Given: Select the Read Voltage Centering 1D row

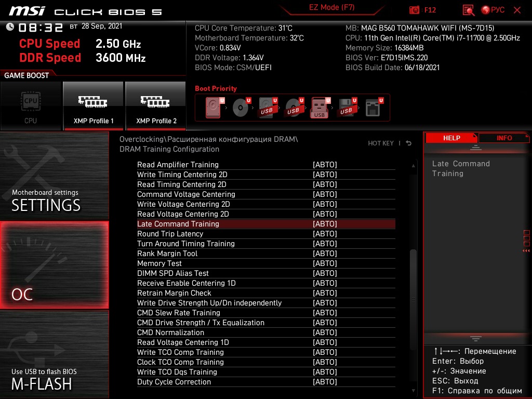Looking at the screenshot, I should (x=266, y=342).
